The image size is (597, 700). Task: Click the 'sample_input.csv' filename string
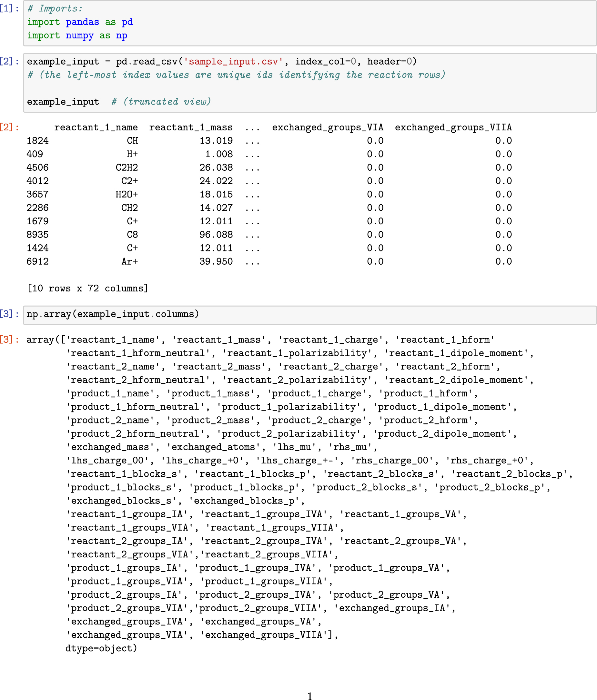233,61
